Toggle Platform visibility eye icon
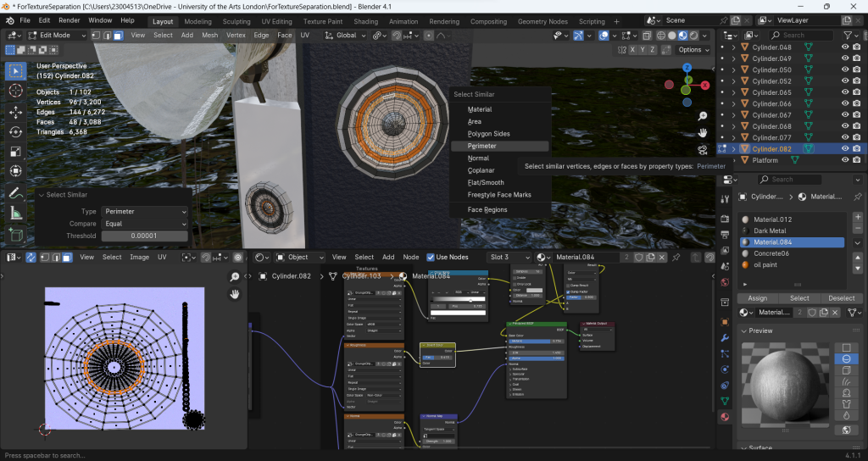 845,160
